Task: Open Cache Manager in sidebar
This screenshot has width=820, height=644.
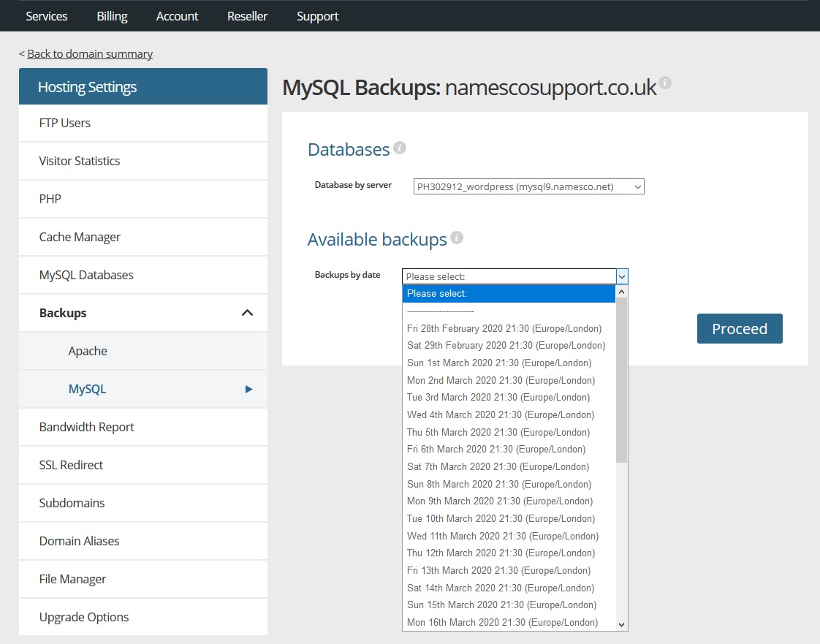Action: coord(143,237)
